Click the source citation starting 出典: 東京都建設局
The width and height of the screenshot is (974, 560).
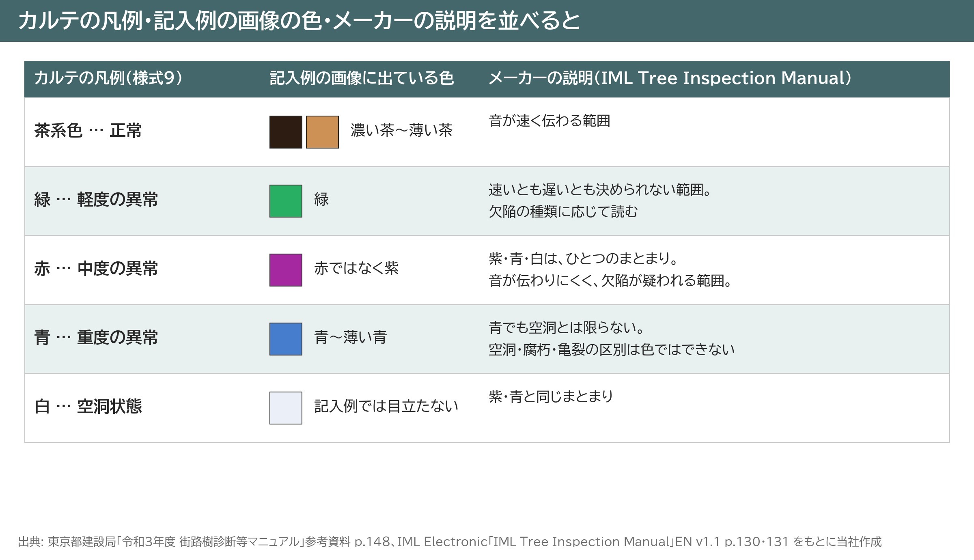pyautogui.click(x=450, y=542)
